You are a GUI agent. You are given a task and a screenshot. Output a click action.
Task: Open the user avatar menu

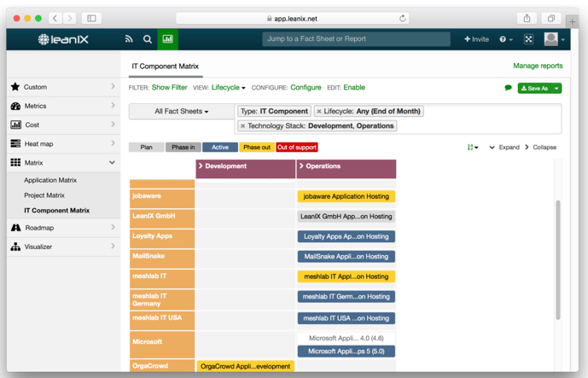click(554, 39)
